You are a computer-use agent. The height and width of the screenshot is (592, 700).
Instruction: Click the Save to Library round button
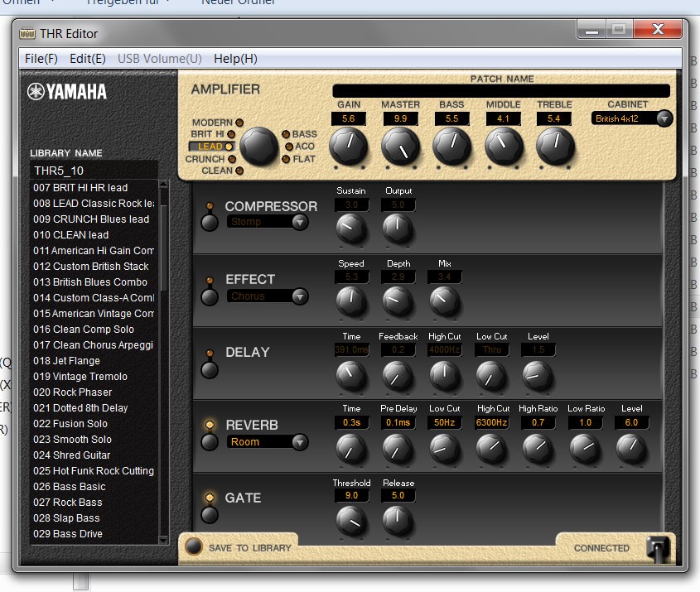pyautogui.click(x=194, y=546)
